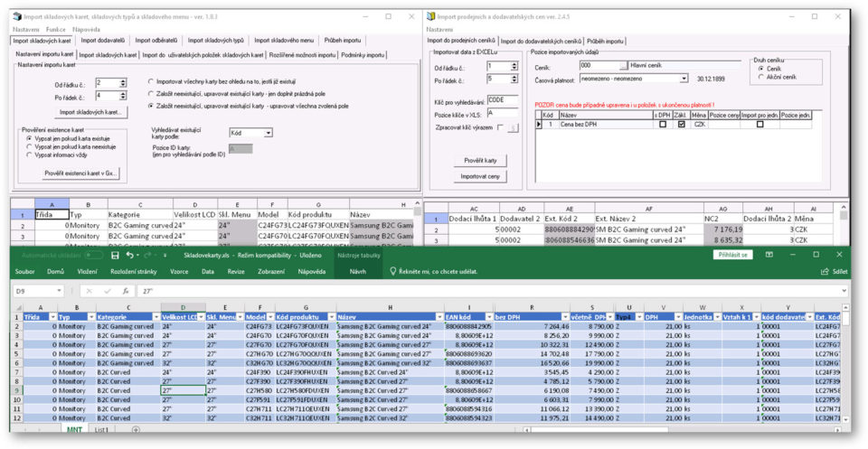Click the lightbulb 'Řekněte mi' search icon
Screen dimensions: 868x449
pos(392,271)
